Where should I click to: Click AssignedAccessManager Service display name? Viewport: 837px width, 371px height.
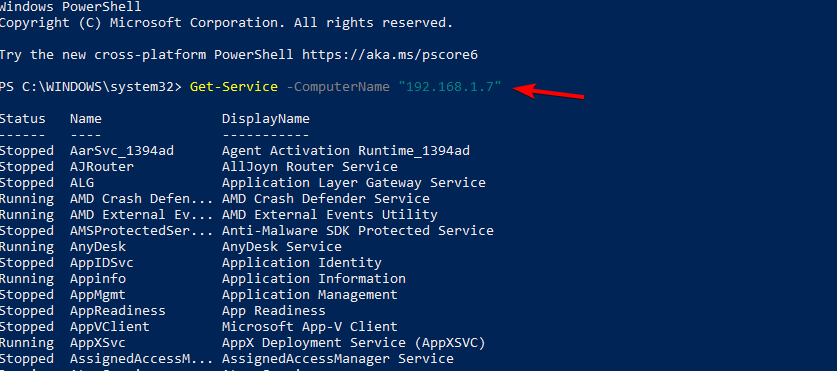coord(338,359)
